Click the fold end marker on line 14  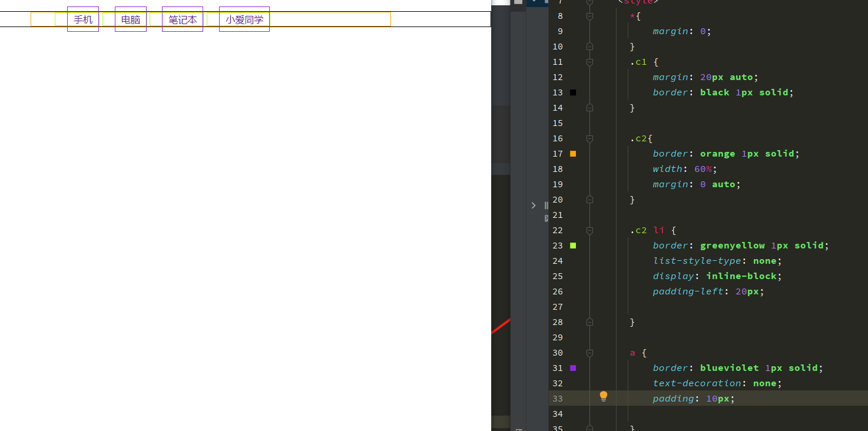coord(589,108)
